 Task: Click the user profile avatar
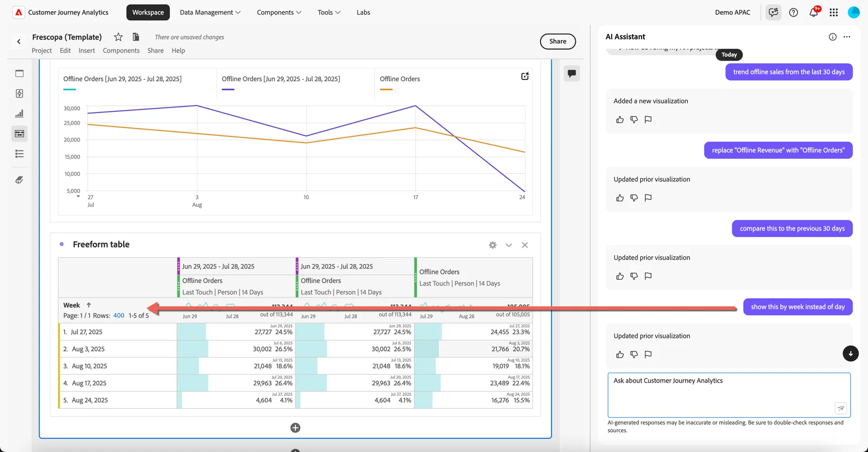854,12
